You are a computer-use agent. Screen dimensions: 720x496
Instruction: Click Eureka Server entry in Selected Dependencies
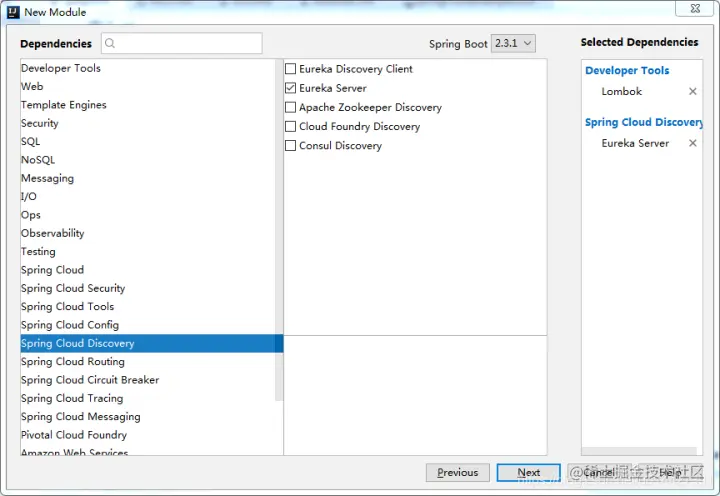pos(635,143)
